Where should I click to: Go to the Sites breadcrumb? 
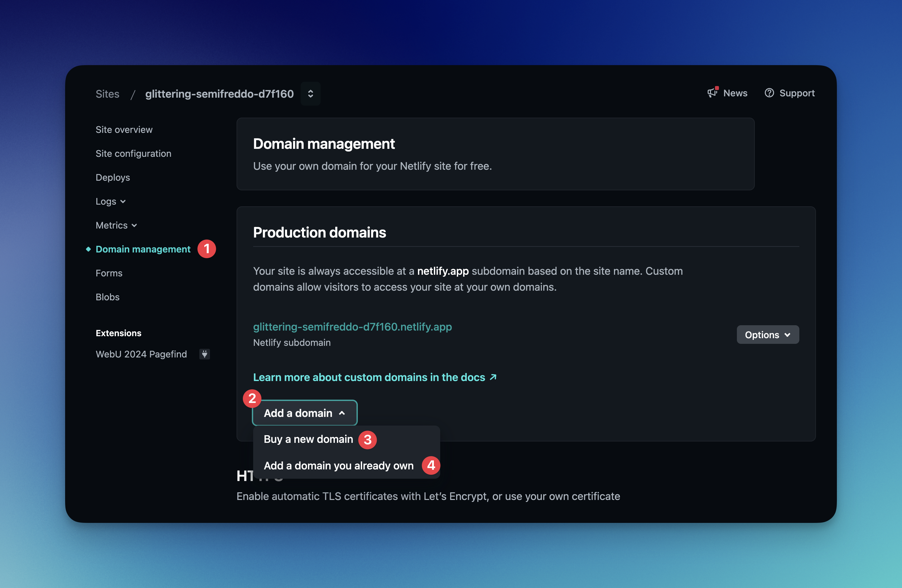(x=107, y=94)
